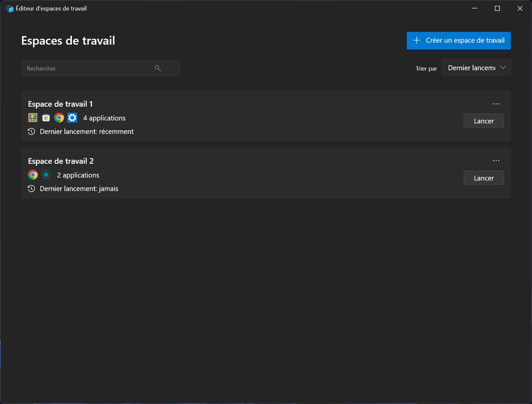Launch Espace de travail 1 with Lancer
532x404 pixels.
click(483, 121)
